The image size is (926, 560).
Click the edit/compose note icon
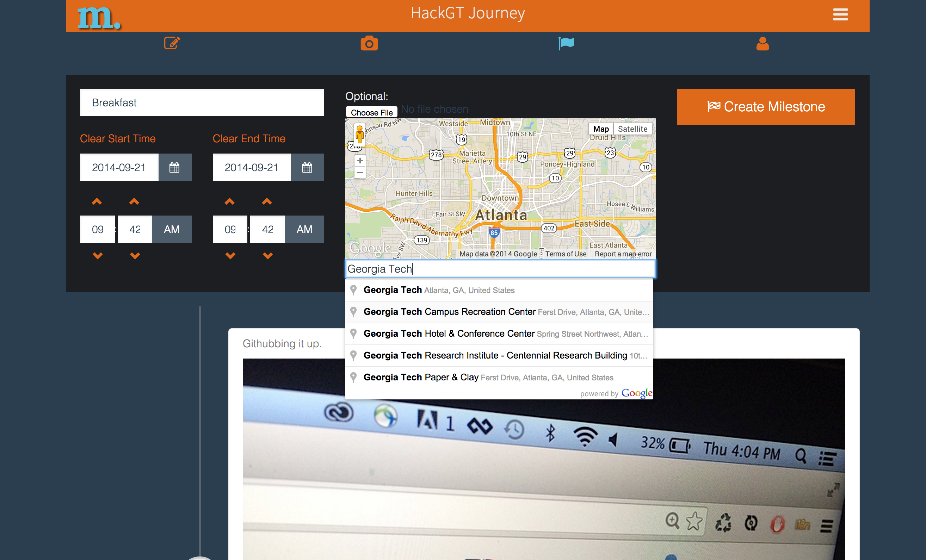point(172,43)
